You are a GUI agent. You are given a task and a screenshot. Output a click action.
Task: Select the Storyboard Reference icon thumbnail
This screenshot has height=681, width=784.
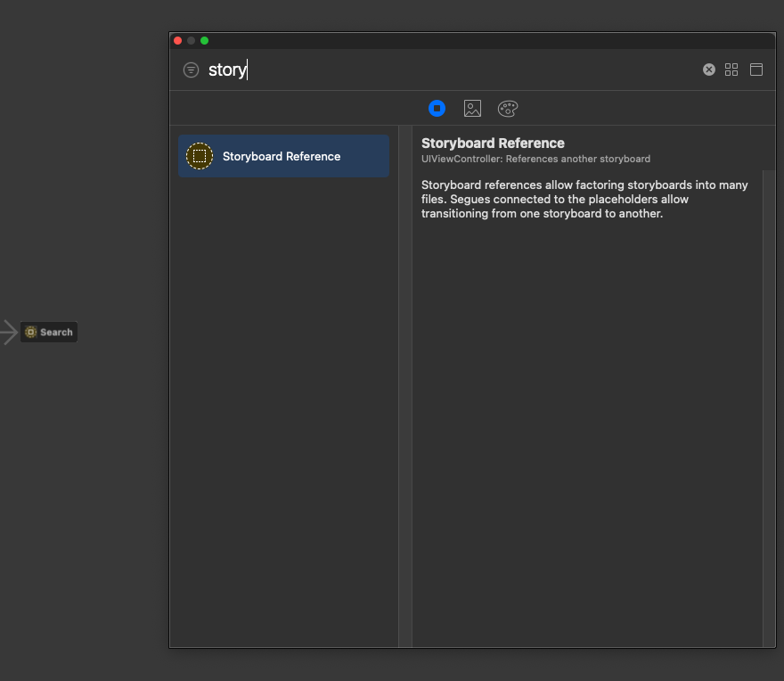pyautogui.click(x=199, y=155)
